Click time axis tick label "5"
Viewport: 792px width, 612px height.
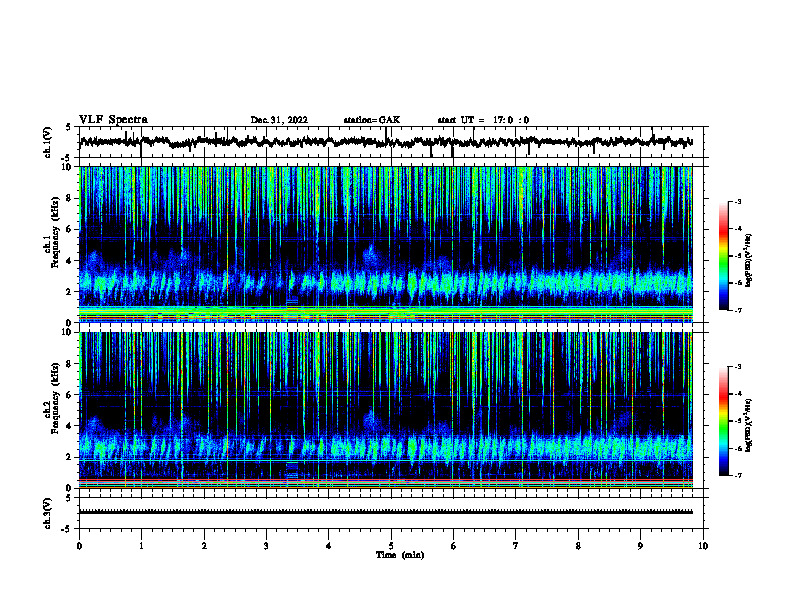click(391, 546)
